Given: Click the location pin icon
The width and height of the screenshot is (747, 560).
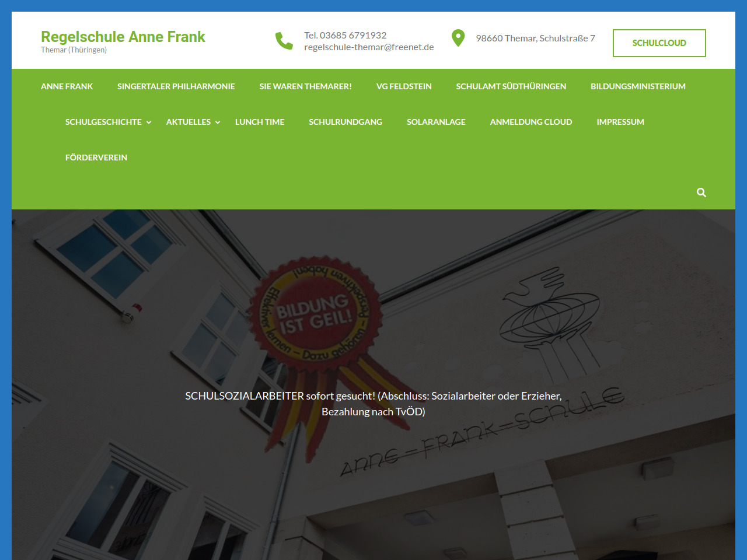Looking at the screenshot, I should point(458,38).
